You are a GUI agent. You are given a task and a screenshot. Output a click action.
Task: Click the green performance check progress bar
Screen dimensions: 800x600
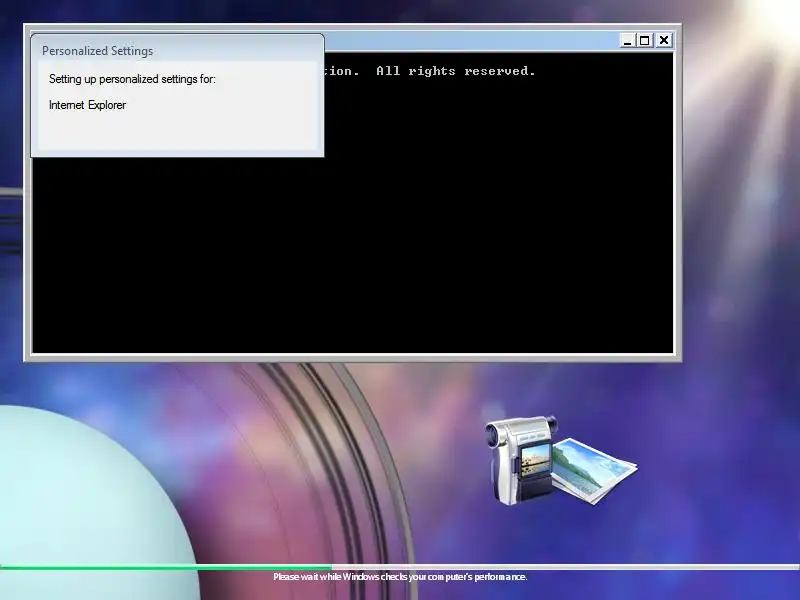pos(400,567)
